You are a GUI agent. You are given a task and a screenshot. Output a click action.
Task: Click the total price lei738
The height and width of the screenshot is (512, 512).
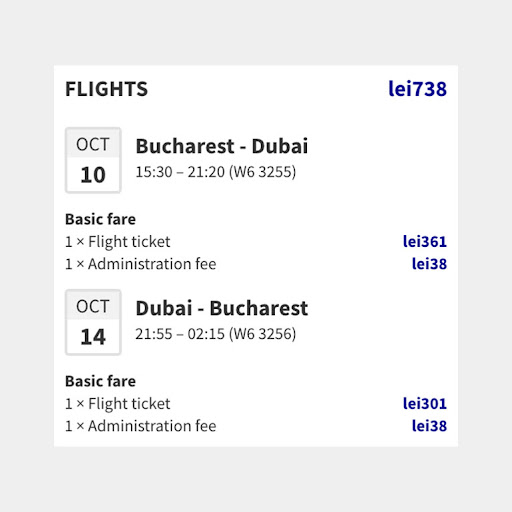click(x=417, y=89)
